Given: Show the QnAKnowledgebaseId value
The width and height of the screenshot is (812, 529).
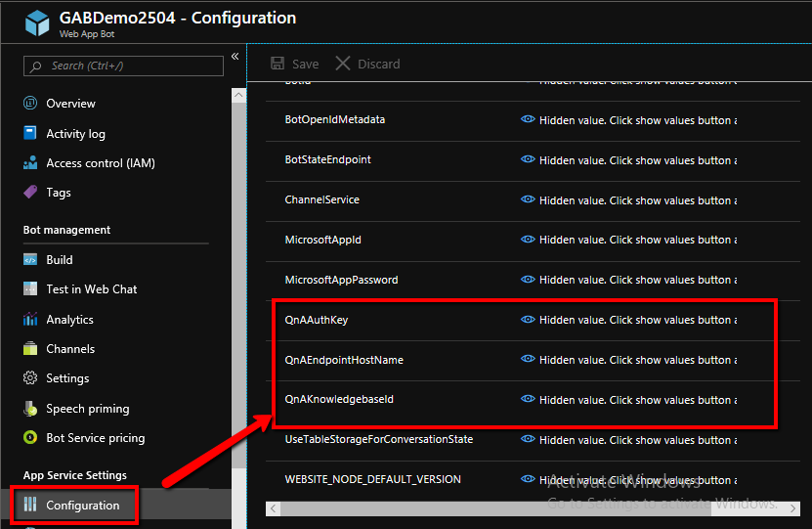Looking at the screenshot, I should tap(528, 398).
